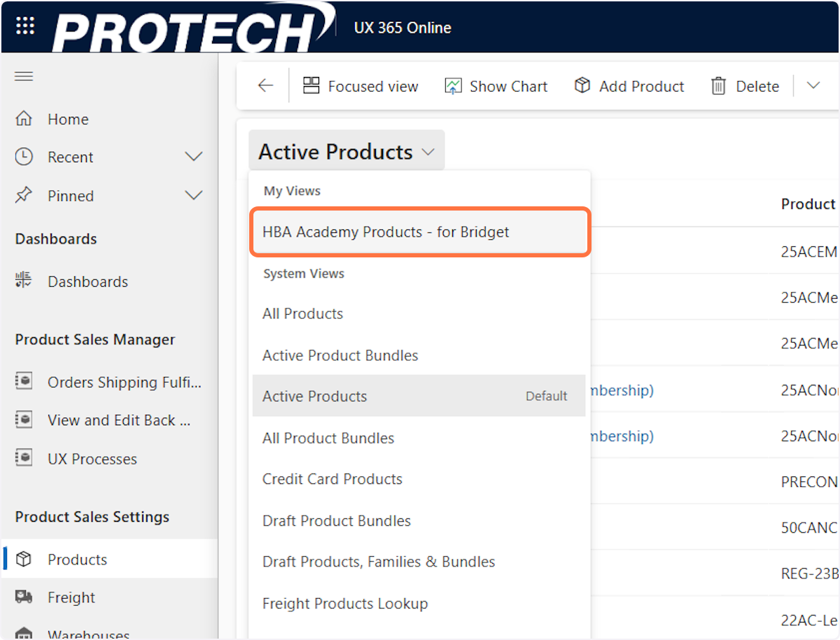840x640 pixels.
Task: Select the All Products view
Action: coord(419,313)
